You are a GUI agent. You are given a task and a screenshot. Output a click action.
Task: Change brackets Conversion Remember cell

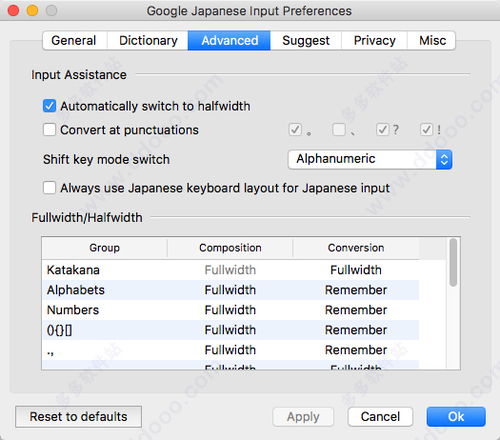click(x=356, y=330)
